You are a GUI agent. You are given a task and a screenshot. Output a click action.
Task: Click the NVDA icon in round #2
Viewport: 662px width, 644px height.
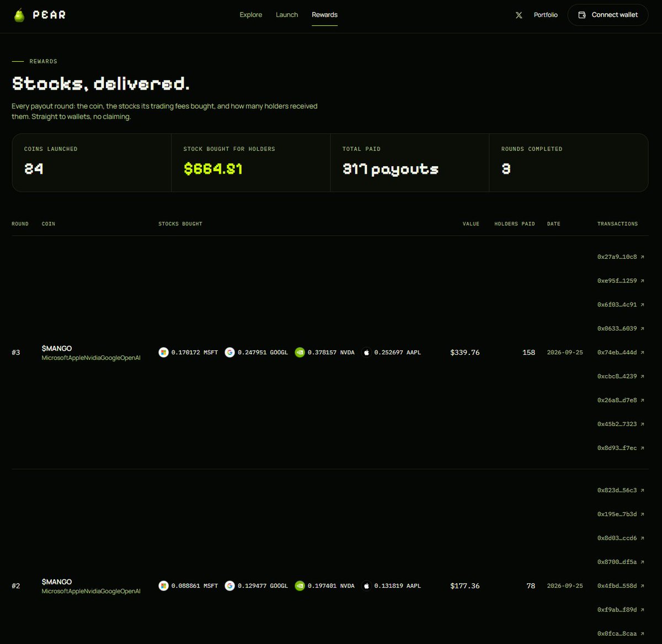click(x=300, y=586)
